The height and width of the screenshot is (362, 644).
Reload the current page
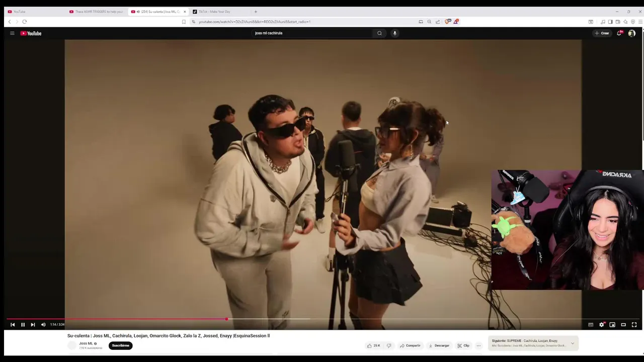coord(24,22)
